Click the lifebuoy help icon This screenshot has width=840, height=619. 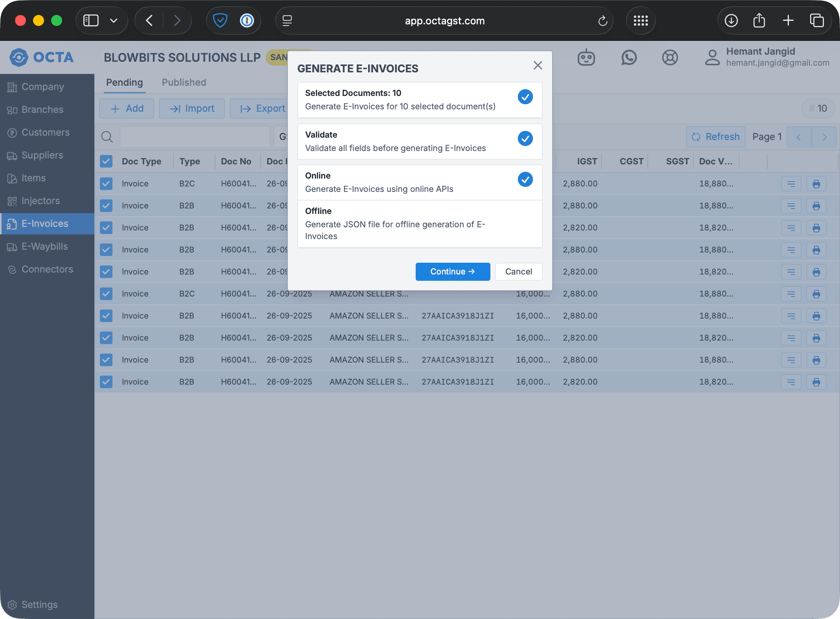670,57
